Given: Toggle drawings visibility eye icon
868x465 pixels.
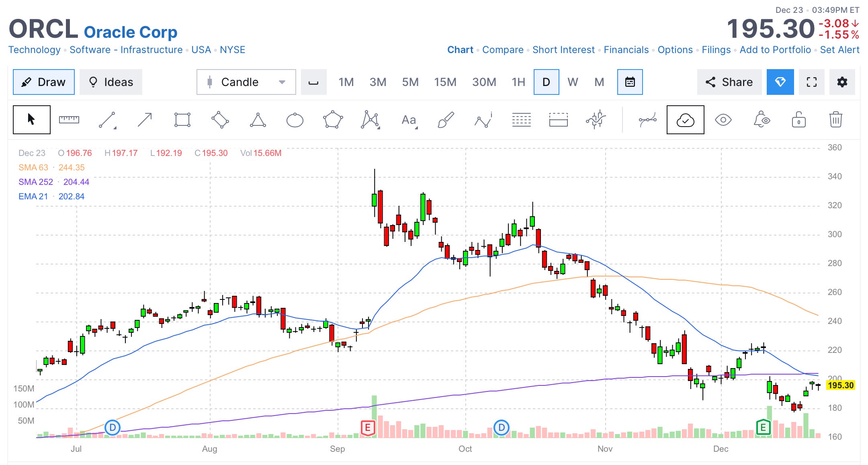Looking at the screenshot, I should [723, 120].
